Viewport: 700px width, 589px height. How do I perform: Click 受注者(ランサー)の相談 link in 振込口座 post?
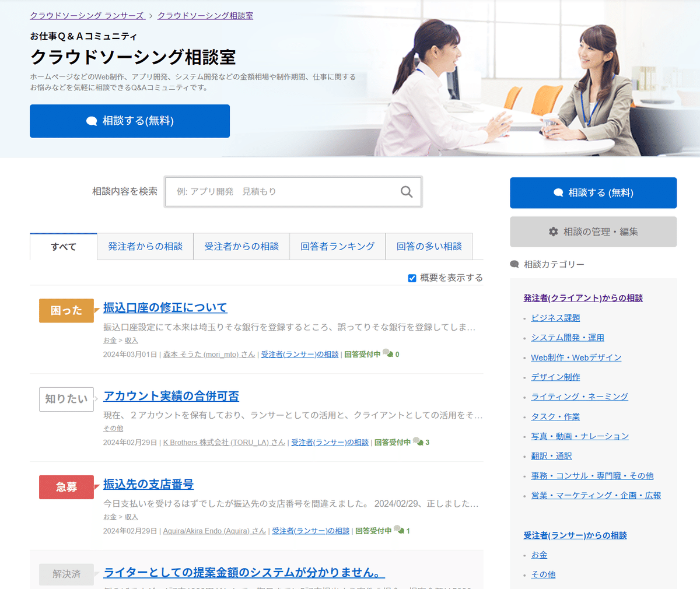pos(300,354)
